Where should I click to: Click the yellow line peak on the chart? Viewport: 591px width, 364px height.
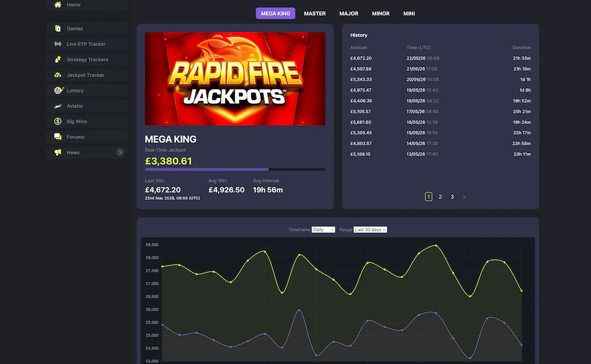click(436, 245)
